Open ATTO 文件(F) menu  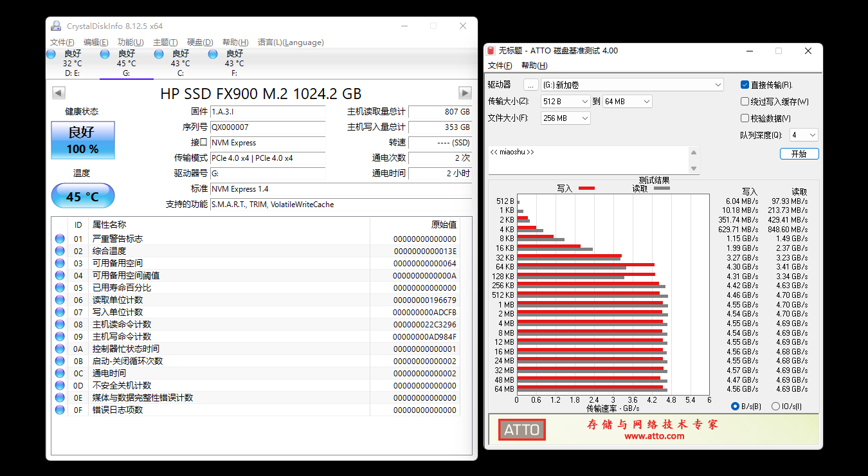point(500,66)
